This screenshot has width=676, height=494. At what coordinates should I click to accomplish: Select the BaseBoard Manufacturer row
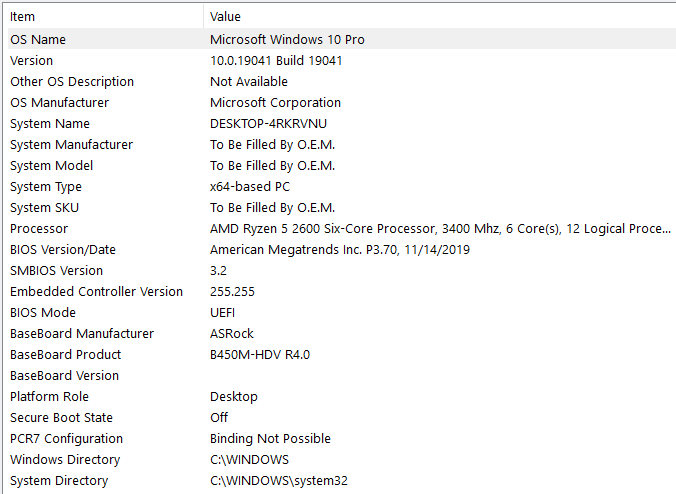click(x=82, y=334)
